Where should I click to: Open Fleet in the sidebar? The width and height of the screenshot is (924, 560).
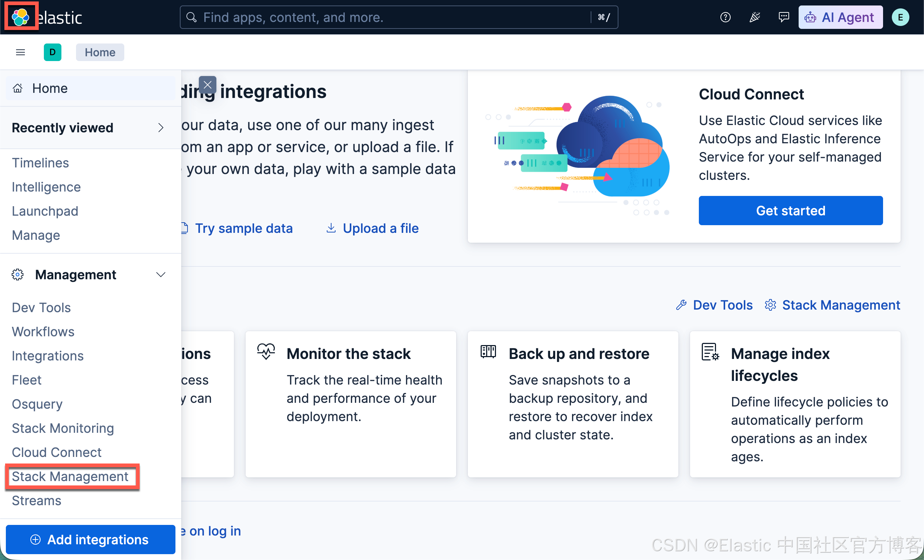(27, 380)
